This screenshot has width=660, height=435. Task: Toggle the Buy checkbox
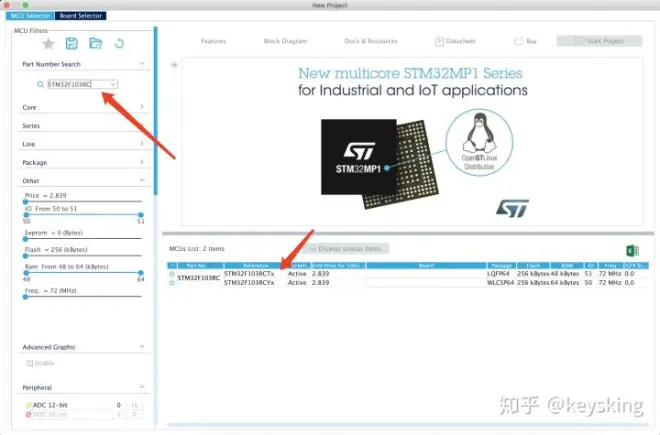(x=519, y=41)
